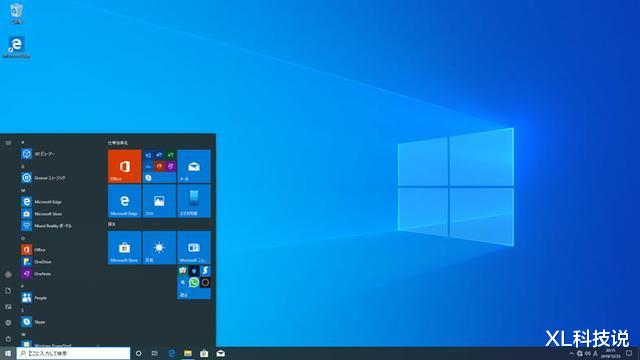The height and width of the screenshot is (360, 640).
Task: Launch Groove Music from the app list
Action: point(61,178)
